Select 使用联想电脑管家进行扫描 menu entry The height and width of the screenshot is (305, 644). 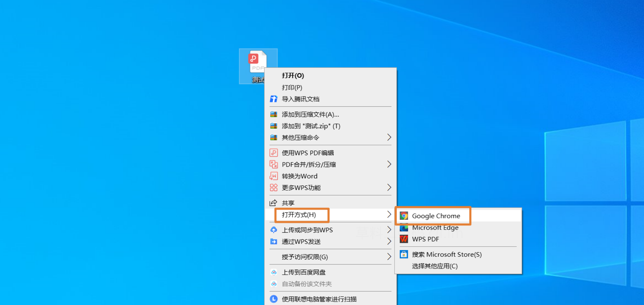coord(330,299)
